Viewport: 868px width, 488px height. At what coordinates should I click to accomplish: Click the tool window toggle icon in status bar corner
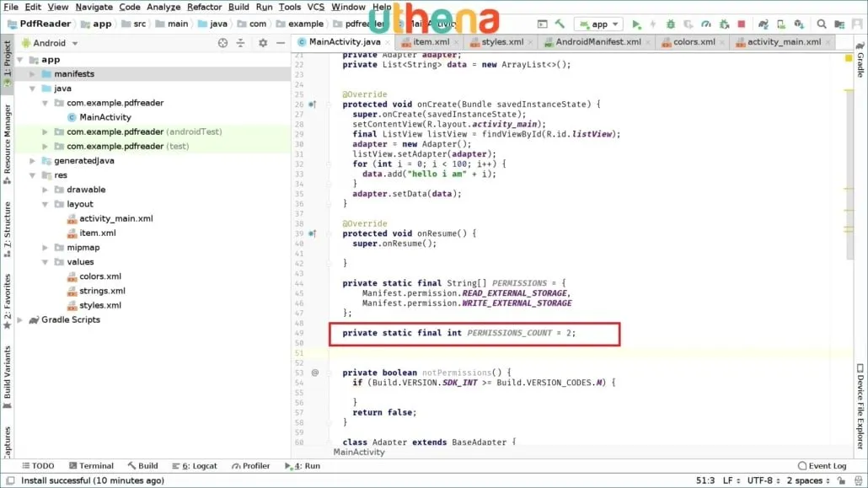click(x=10, y=480)
